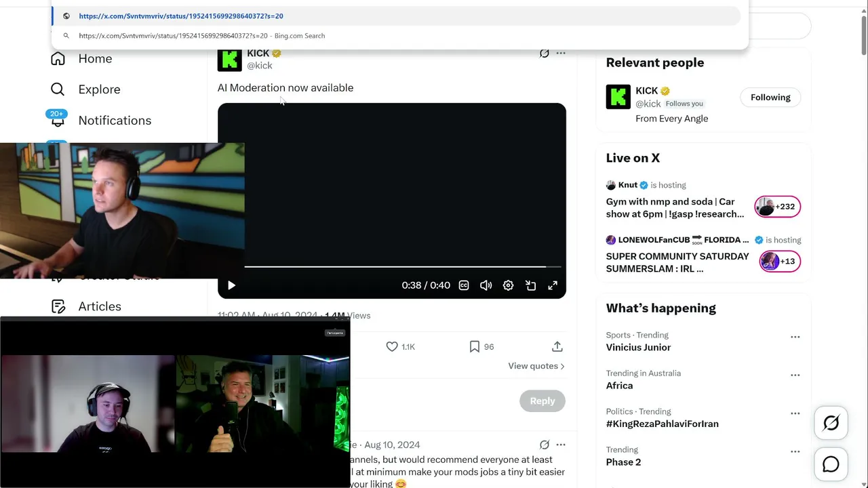Enter fullscreen on the video

553,285
